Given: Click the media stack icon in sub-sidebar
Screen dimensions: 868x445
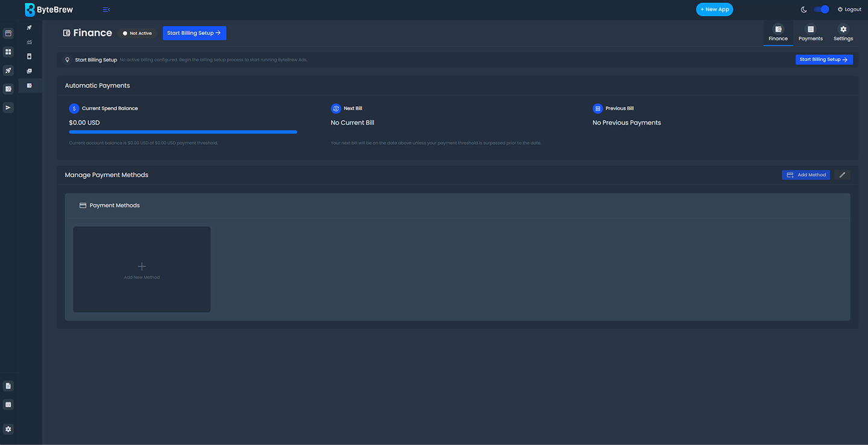Looking at the screenshot, I should (x=30, y=71).
